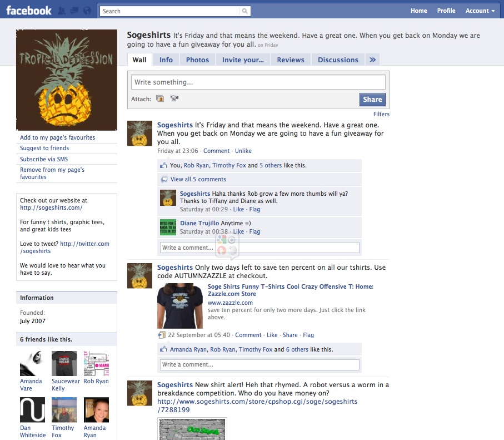Open Sogeshirts pineapple avatar on first post

(x=139, y=134)
